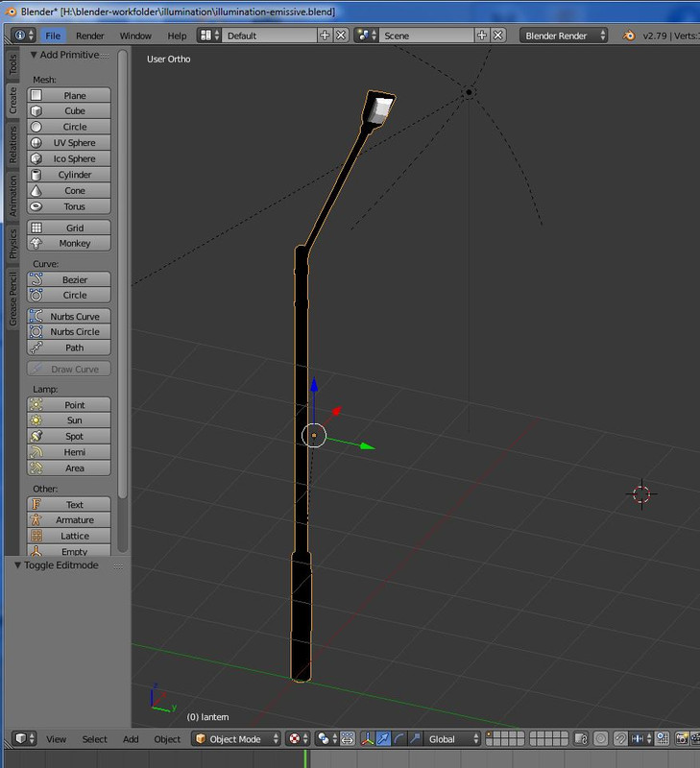700x768 pixels.
Task: Click the Sun lamp icon
Action: 36,420
